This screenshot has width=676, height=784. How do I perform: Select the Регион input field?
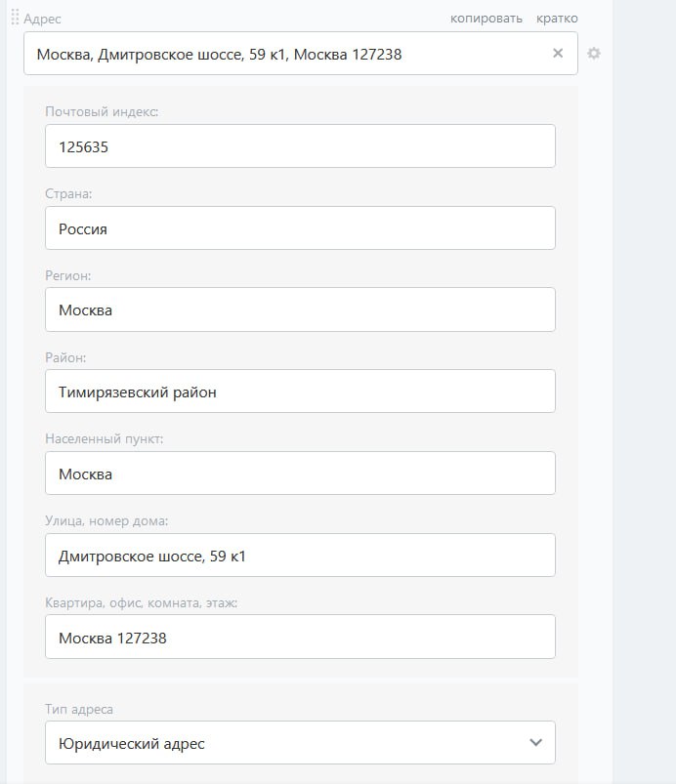click(300, 309)
